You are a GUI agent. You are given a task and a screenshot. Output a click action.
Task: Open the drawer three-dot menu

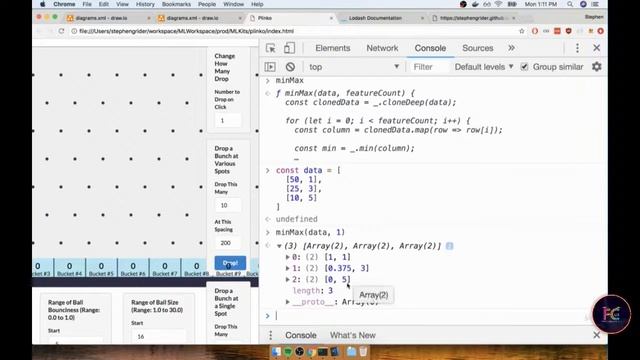(270, 335)
